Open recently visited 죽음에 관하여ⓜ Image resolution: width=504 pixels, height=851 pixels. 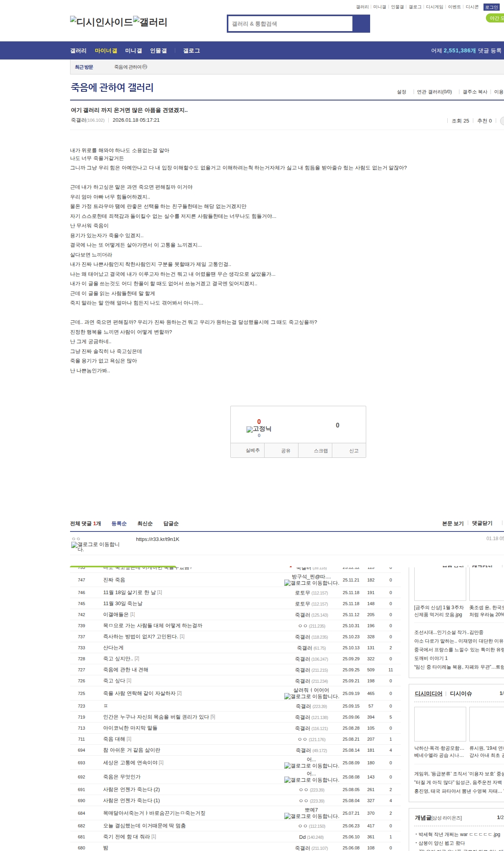[131, 67]
